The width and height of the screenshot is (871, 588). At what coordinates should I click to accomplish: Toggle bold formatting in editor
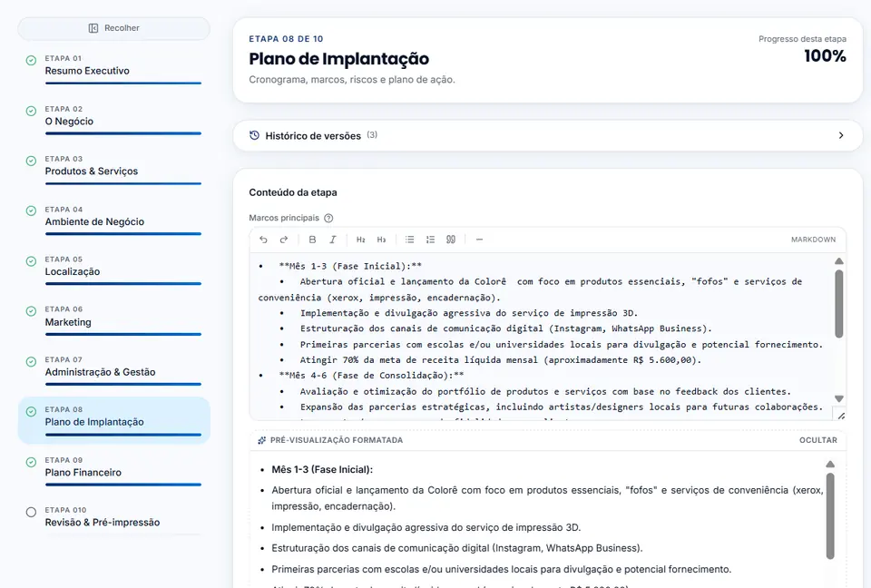[312, 240]
